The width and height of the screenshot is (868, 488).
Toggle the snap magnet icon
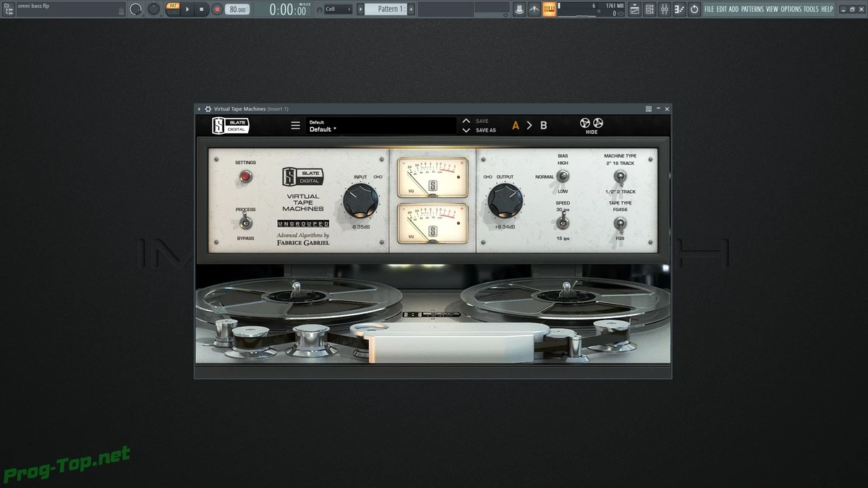pos(320,9)
